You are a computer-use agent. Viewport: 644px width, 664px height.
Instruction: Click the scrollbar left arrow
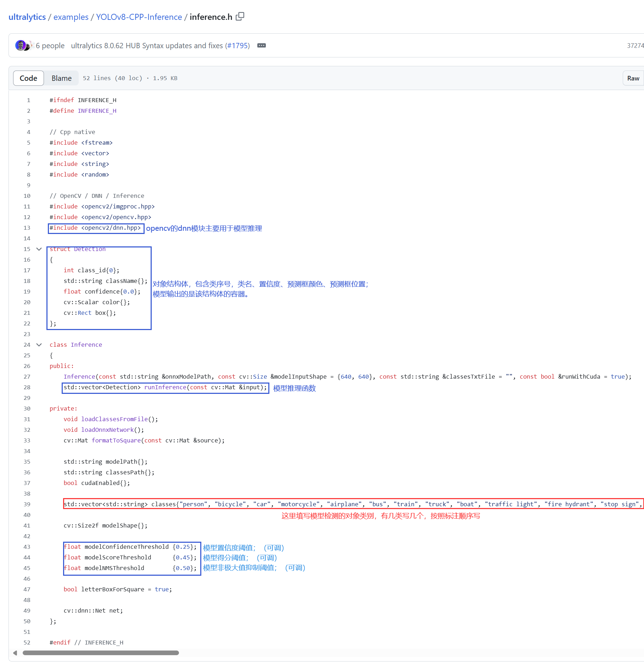pos(15,653)
